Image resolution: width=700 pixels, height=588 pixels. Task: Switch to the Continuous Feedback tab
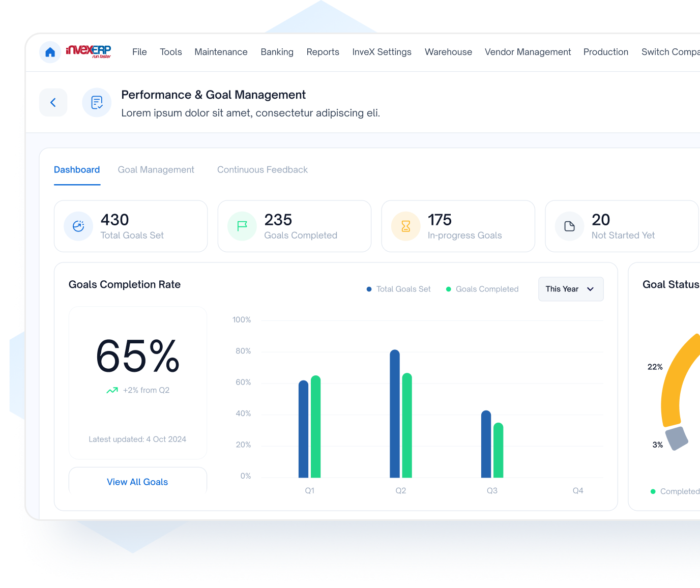[262, 170]
